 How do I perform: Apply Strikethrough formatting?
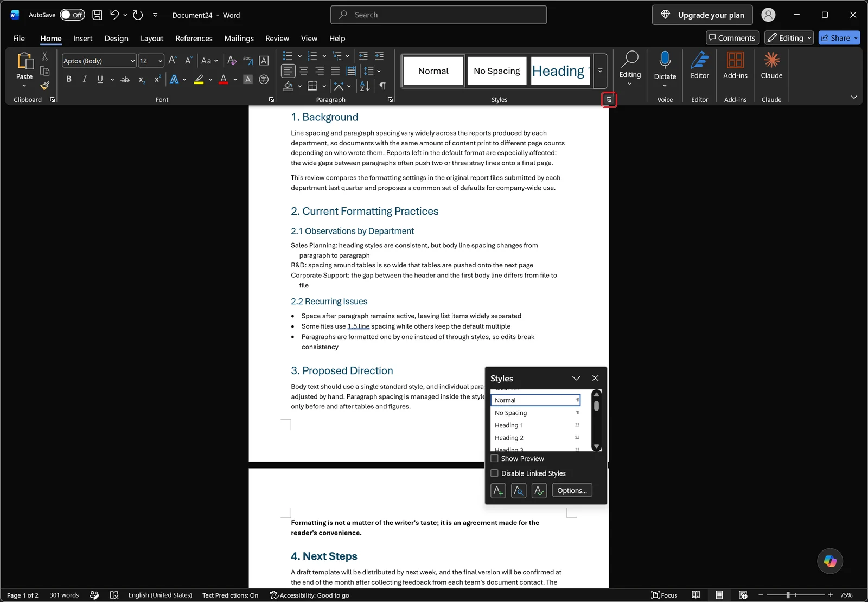[x=125, y=79]
